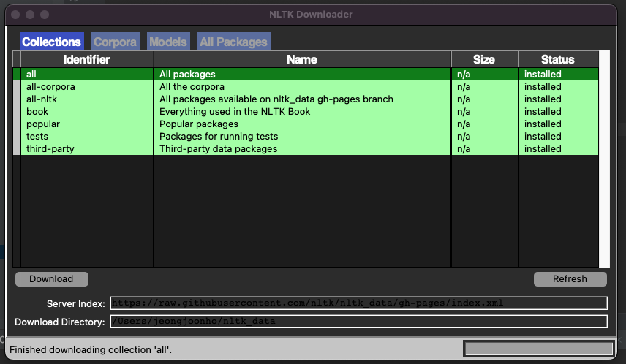Select the 'popular' identifier
Screen dimensions: 626x364
coord(43,124)
